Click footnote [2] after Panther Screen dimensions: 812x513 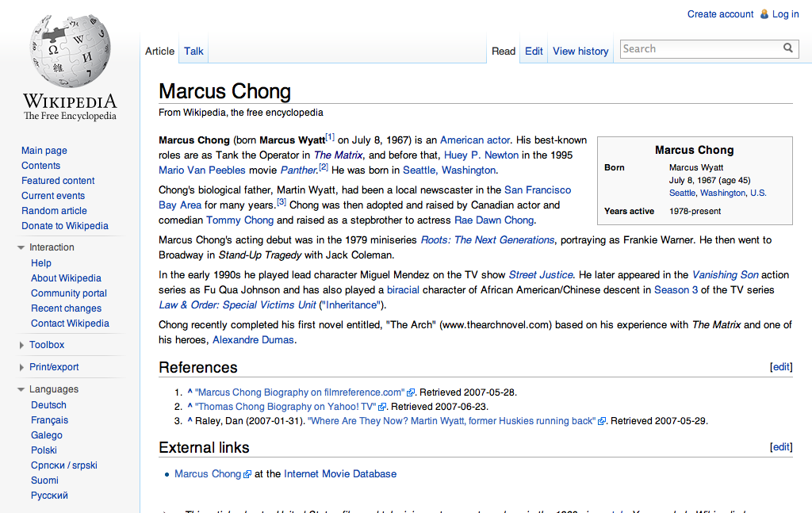pos(324,167)
